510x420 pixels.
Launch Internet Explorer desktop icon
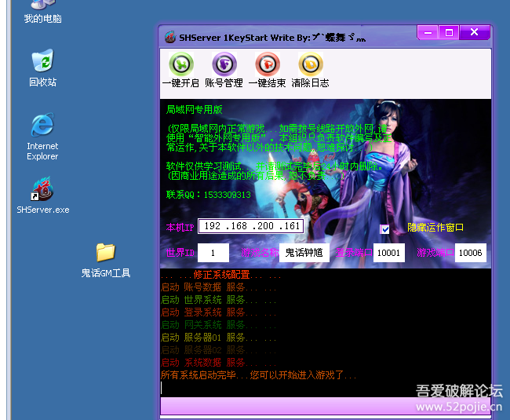pyautogui.click(x=42, y=137)
